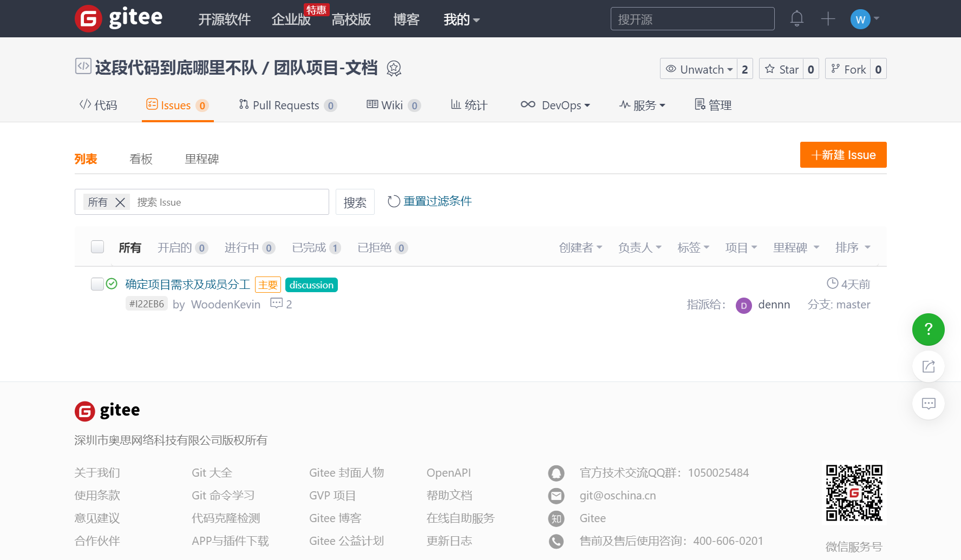
Task: Click the 新建 Issue button
Action: (843, 155)
